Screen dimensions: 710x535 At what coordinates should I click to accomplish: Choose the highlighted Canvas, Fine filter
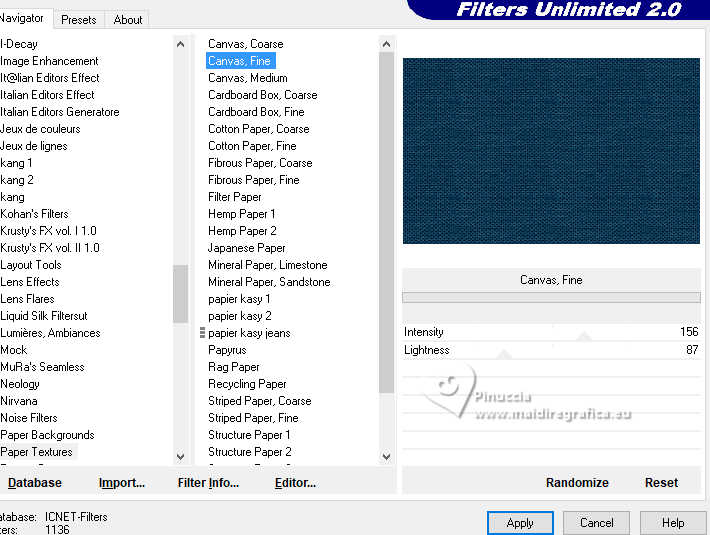click(240, 61)
